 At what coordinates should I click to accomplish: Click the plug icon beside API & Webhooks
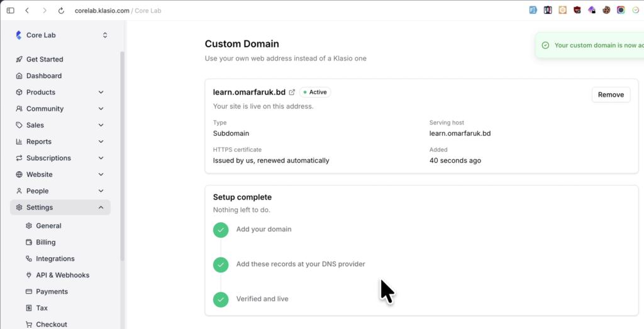[29, 275]
